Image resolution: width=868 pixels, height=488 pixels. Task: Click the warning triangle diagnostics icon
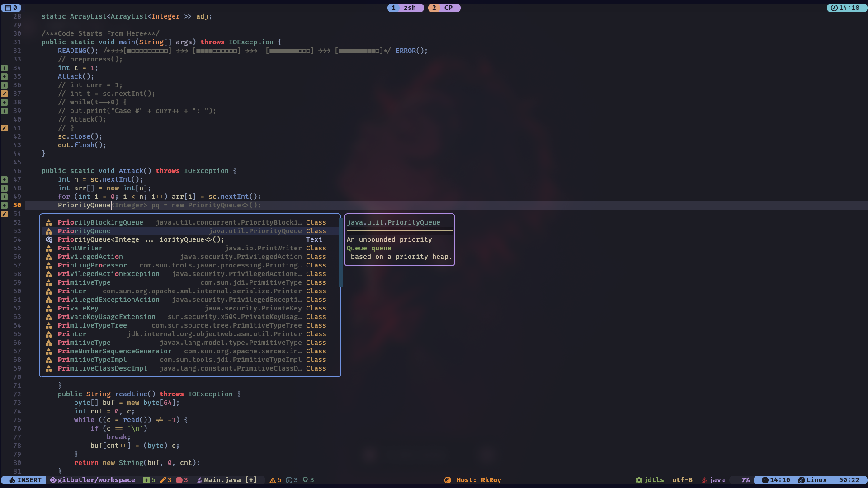(x=273, y=480)
